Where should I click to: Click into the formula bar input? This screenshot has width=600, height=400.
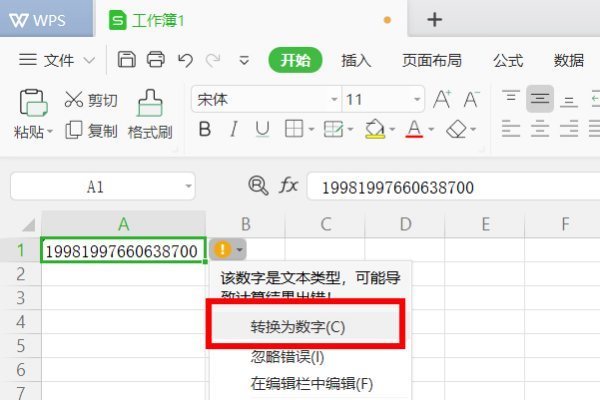(453, 187)
